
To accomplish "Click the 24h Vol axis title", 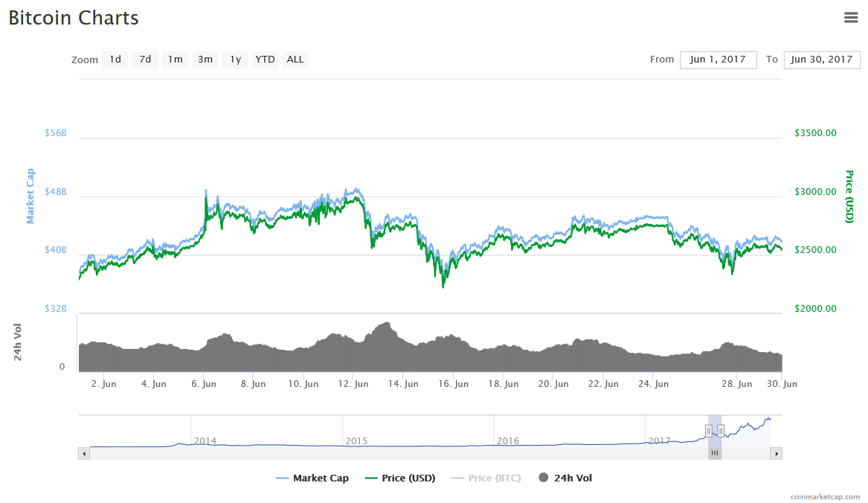I will point(17,342).
